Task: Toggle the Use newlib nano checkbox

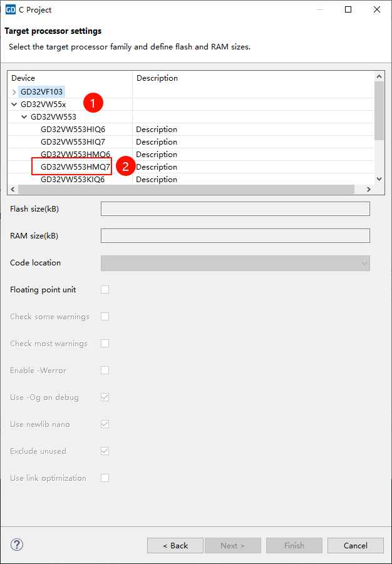Action: coord(105,424)
